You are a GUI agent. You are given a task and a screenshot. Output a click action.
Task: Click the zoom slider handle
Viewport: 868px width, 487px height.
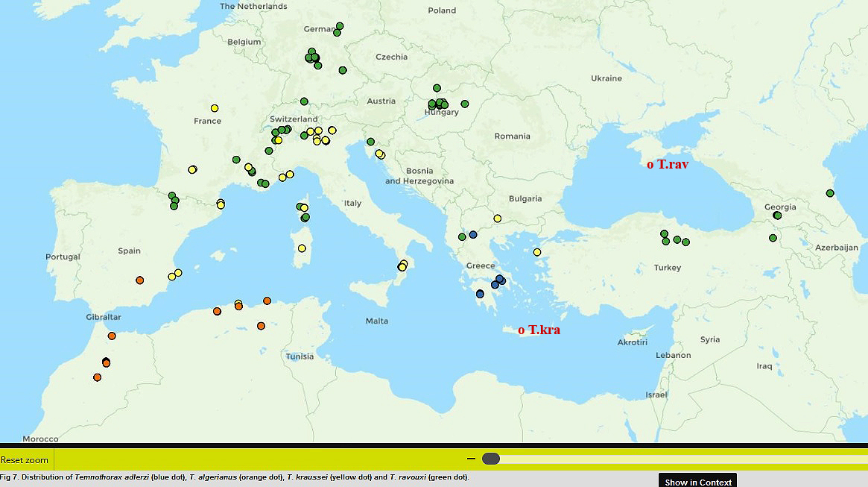[490, 459]
